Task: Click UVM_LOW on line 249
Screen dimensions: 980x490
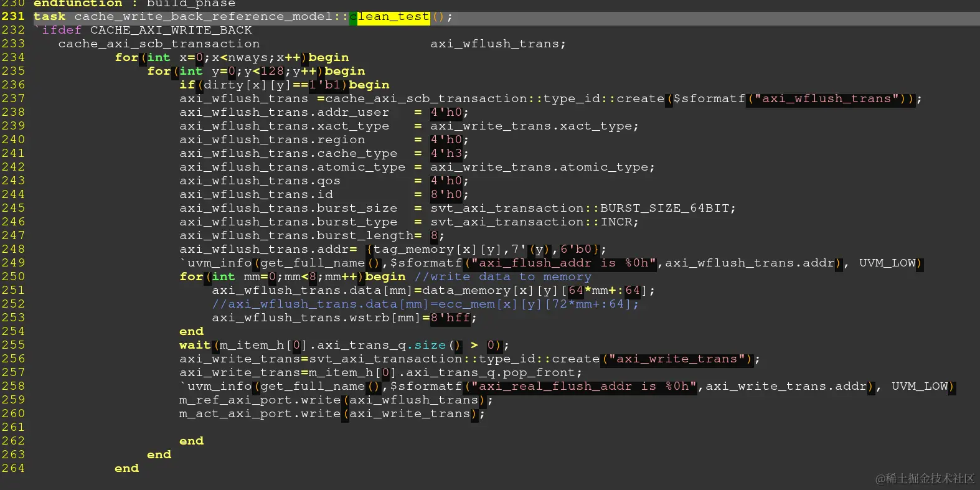Action: pyautogui.click(x=887, y=263)
